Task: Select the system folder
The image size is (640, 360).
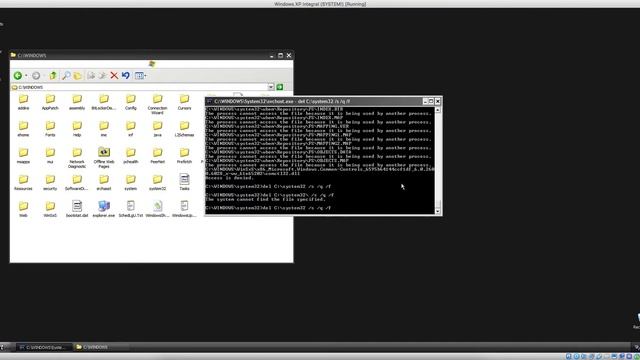Action: [x=131, y=182]
